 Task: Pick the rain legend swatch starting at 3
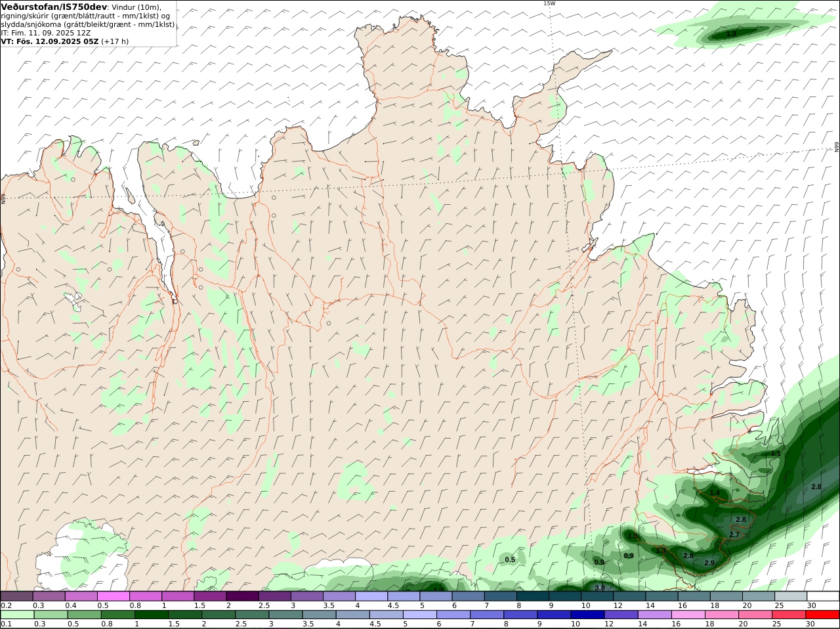(x=285, y=615)
